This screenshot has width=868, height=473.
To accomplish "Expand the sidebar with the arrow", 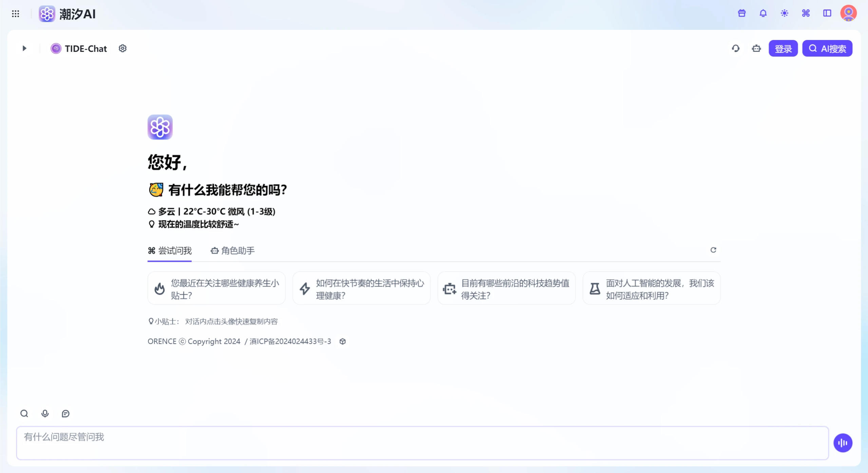I will point(24,48).
